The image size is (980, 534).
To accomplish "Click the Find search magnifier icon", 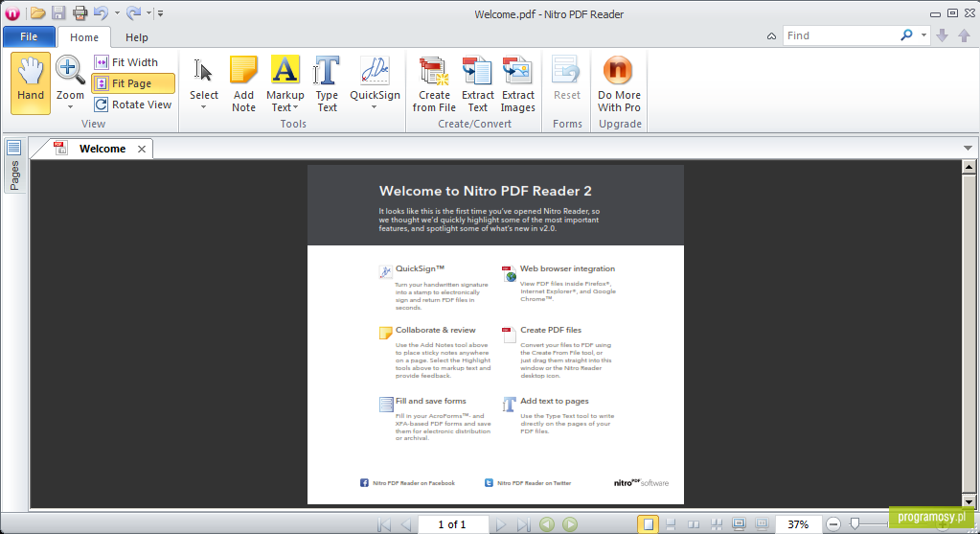I will [x=906, y=35].
